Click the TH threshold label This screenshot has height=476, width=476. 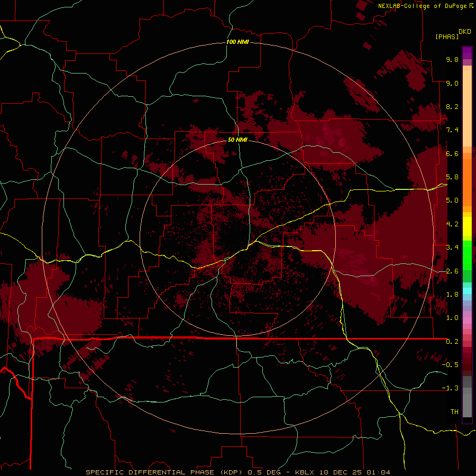(454, 412)
